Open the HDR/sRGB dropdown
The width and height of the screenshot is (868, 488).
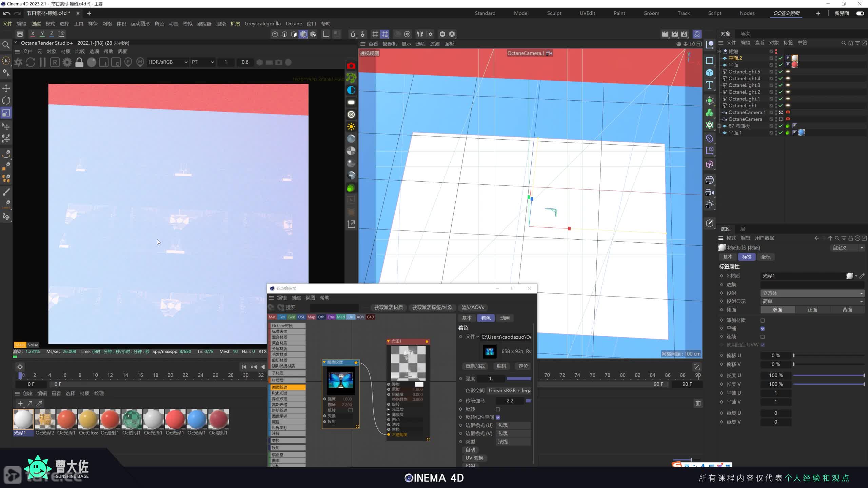(x=168, y=62)
